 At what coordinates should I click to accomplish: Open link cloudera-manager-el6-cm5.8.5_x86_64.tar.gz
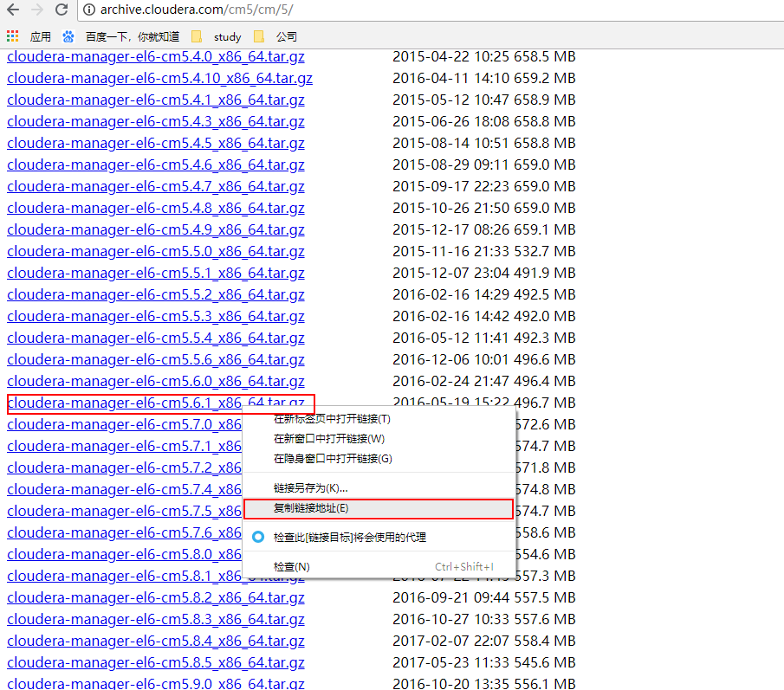(x=155, y=662)
